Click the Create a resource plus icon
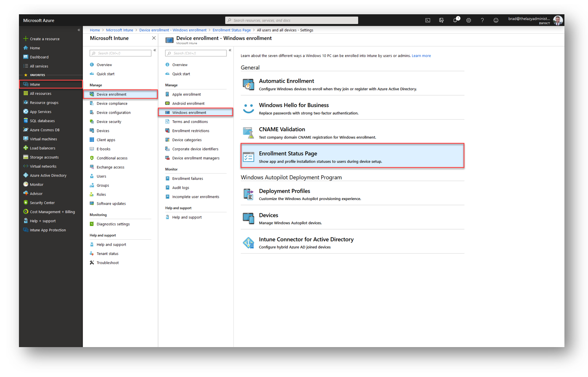Viewport: 588px width, 377px height. pos(26,39)
